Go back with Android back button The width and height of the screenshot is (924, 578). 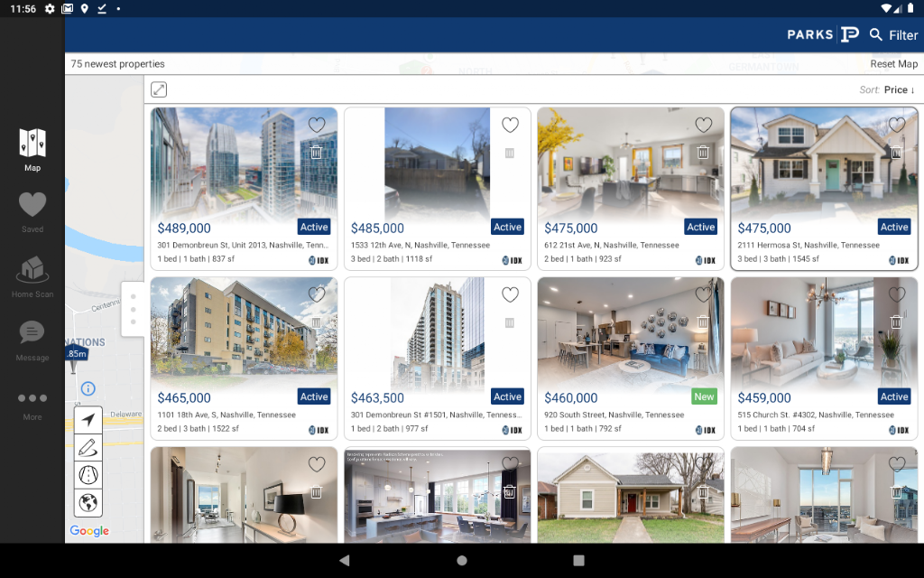[x=345, y=560]
